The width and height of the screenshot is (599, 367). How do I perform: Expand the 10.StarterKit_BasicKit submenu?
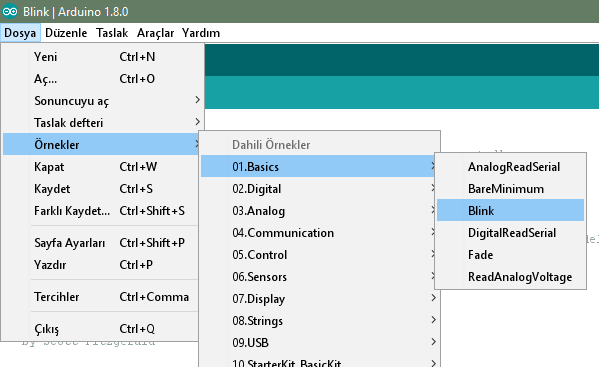320,361
